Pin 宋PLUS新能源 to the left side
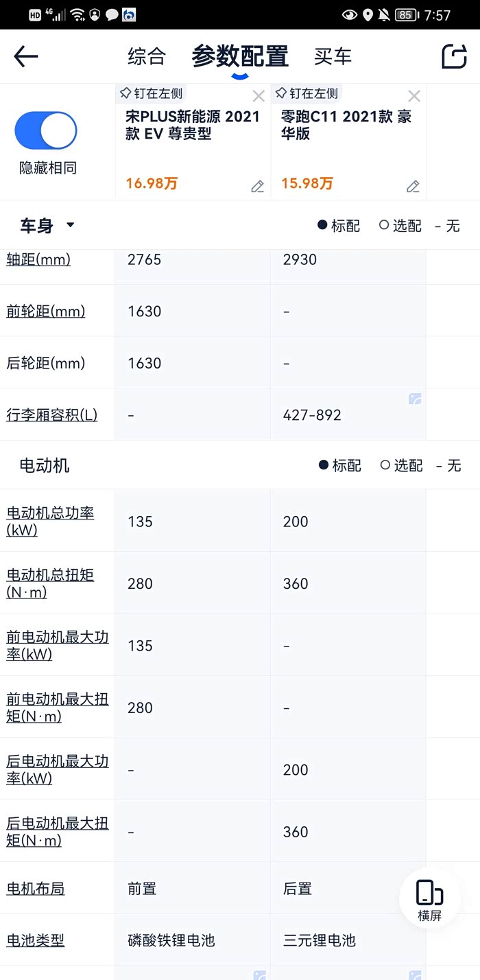 click(152, 93)
